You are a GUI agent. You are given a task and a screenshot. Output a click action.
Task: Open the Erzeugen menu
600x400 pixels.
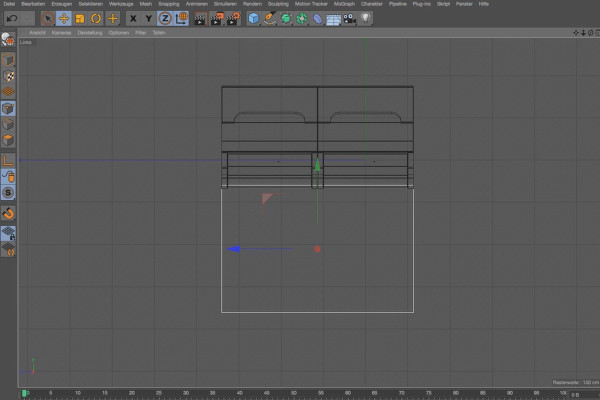coord(62,4)
